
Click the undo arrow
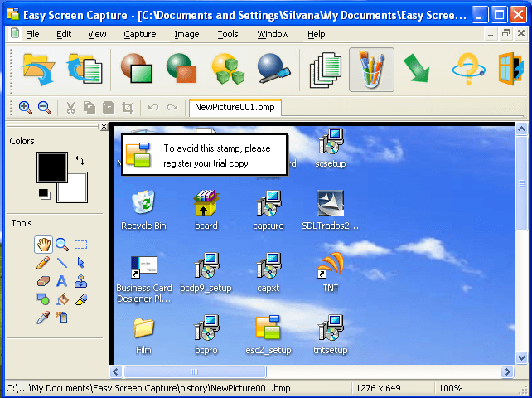pos(153,108)
